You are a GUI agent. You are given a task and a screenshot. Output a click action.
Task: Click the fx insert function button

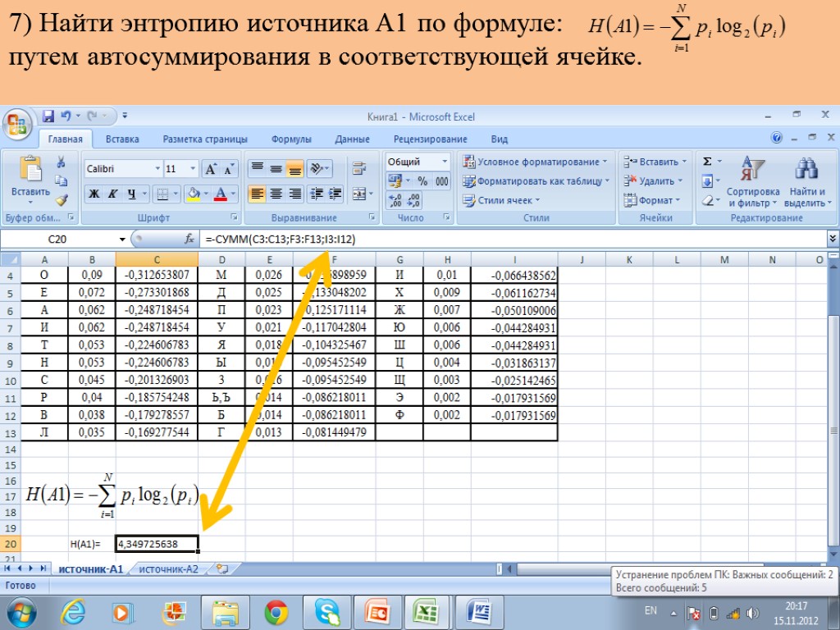[x=189, y=239]
